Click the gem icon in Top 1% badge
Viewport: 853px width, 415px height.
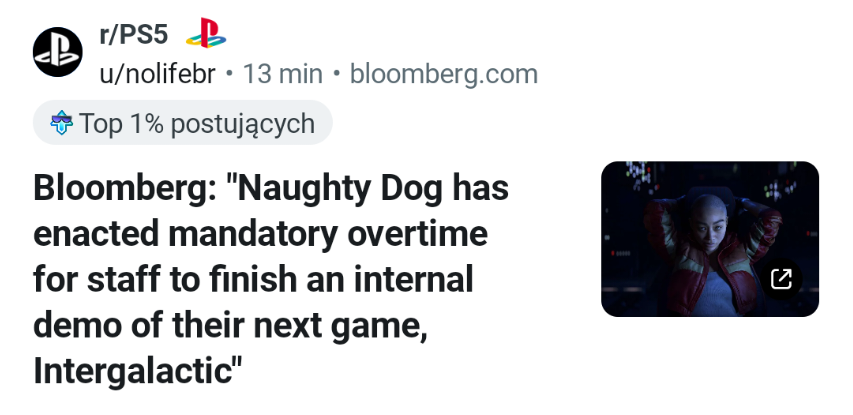point(62,124)
